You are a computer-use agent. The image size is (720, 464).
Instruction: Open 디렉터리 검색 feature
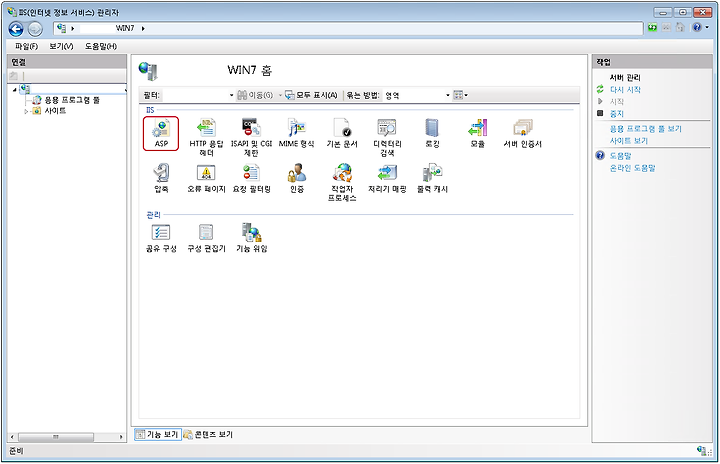(x=387, y=137)
